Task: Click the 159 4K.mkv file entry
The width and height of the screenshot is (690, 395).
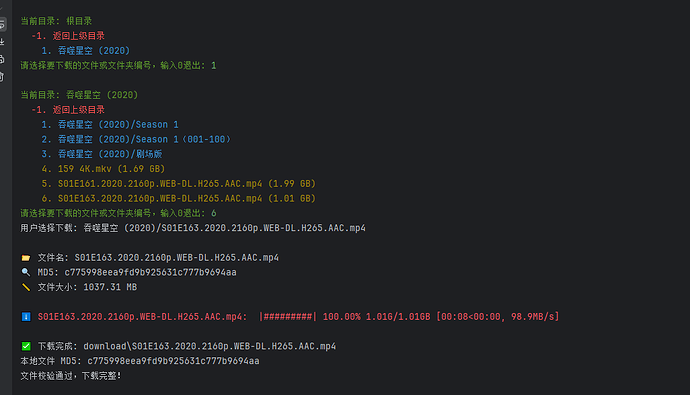Action: (x=103, y=169)
